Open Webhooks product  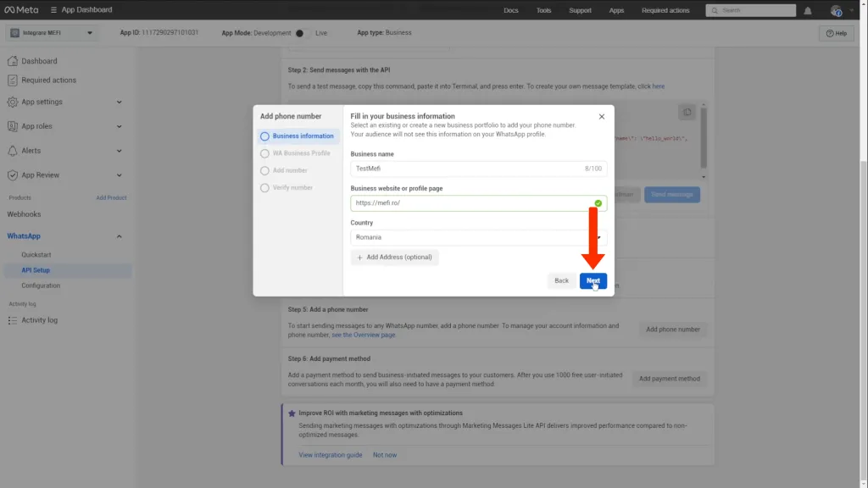click(24, 214)
